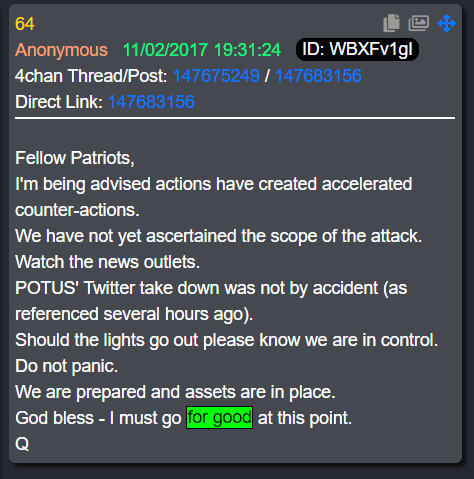Follow the Direct Link 147683156
Screen dimensions: 474x479
151,102
